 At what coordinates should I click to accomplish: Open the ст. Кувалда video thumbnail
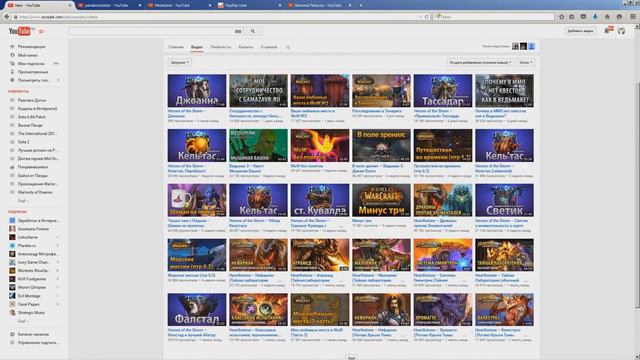point(320,200)
